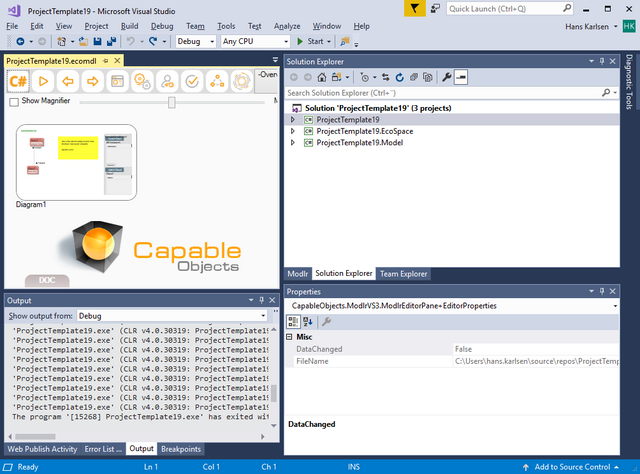
Task: Open the Start button options dropdown arrow
Action: tap(329, 41)
